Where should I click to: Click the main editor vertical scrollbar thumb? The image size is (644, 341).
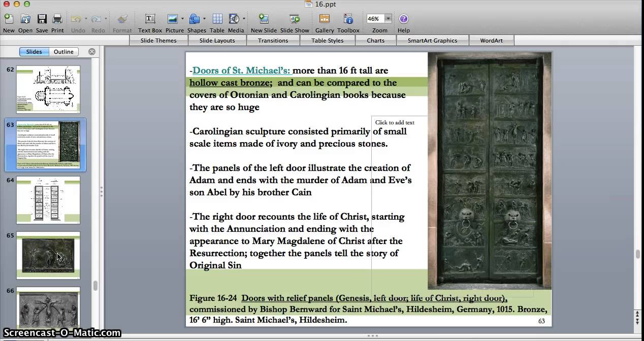[637, 254]
